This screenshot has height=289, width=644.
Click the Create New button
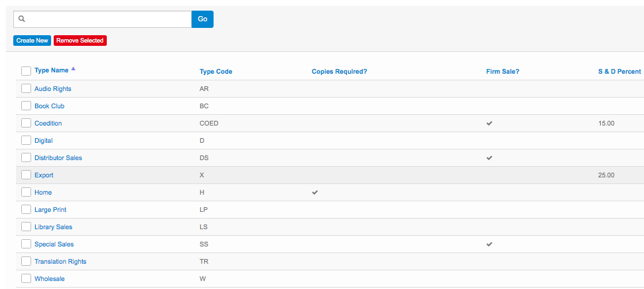point(32,41)
